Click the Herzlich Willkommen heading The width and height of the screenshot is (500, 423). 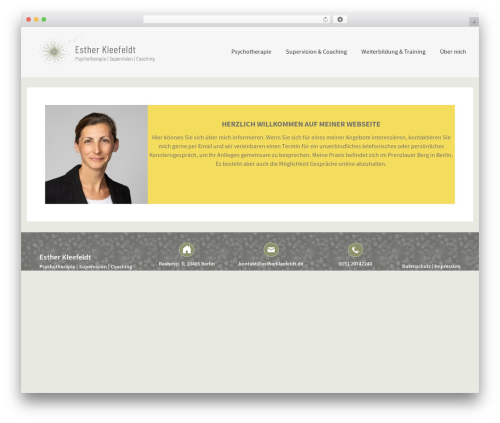click(301, 124)
